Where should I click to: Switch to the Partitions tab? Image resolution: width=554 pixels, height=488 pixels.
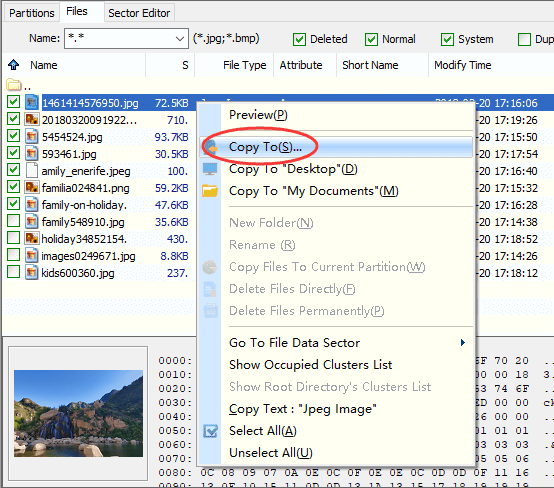(x=31, y=13)
